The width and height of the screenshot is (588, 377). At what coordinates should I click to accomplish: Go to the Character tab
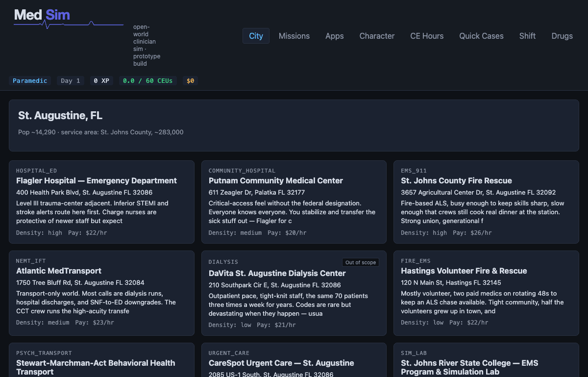pos(377,36)
